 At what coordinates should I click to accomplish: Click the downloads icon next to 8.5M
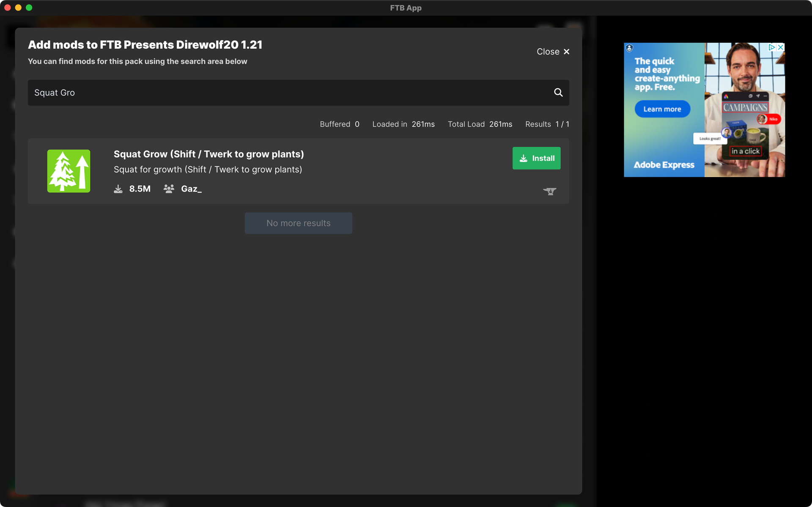(x=118, y=189)
